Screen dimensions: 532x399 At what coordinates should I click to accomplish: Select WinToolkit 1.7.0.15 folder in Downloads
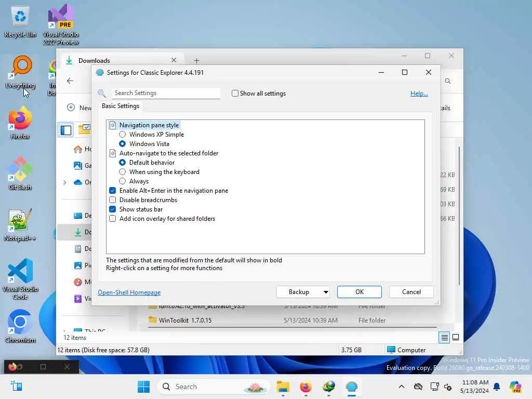coord(185,320)
